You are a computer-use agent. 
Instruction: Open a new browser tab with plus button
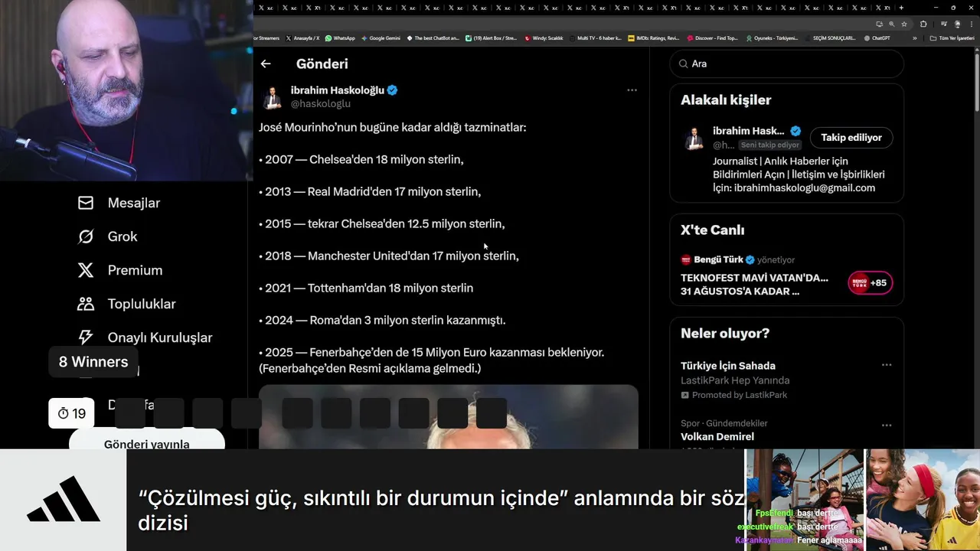pyautogui.click(x=901, y=8)
